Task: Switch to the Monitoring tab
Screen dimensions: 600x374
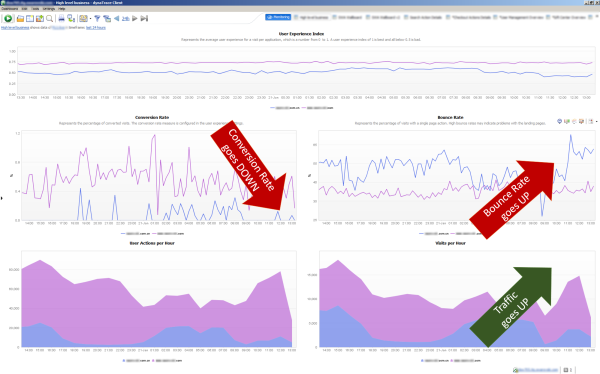Action: click(x=278, y=17)
